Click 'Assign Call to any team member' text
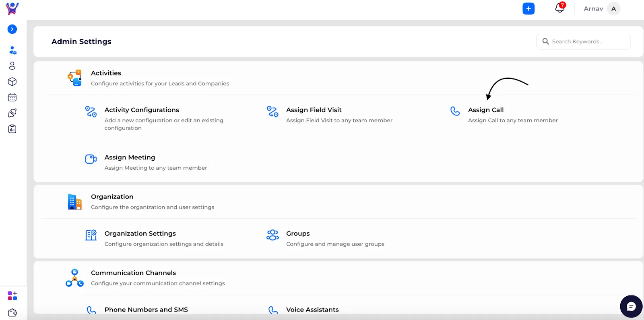644x320 pixels. [x=513, y=120]
